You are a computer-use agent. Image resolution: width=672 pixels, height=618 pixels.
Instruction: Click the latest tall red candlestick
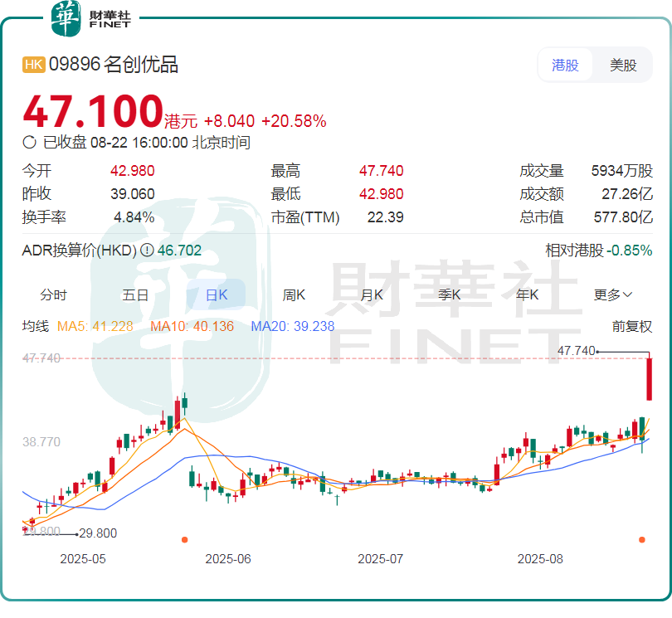[650, 379]
